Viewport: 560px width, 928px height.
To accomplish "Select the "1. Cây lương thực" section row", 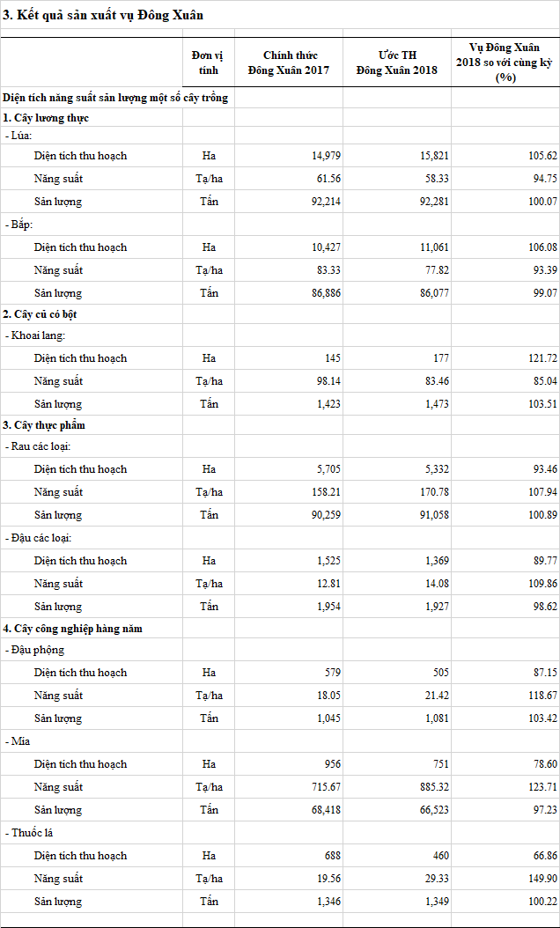I will (x=46, y=118).
